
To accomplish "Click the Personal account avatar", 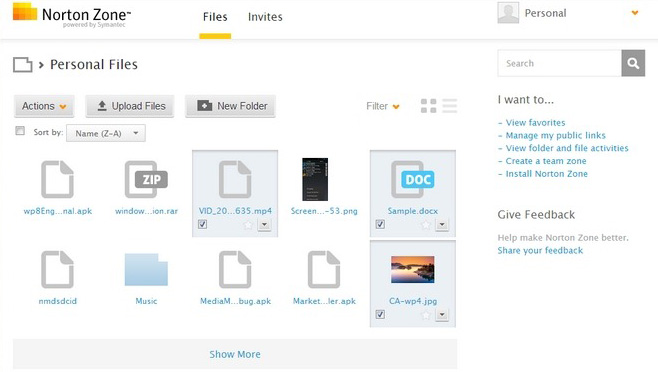I will [x=508, y=13].
